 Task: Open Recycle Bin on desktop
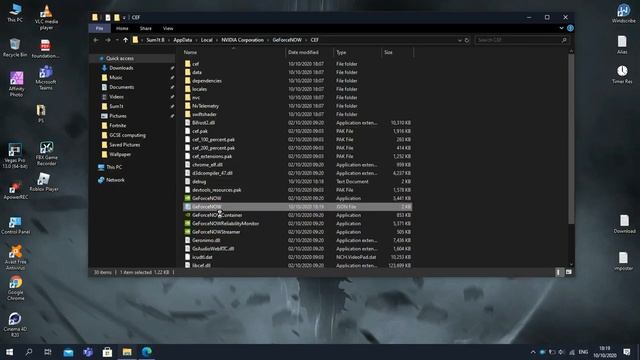click(15, 48)
